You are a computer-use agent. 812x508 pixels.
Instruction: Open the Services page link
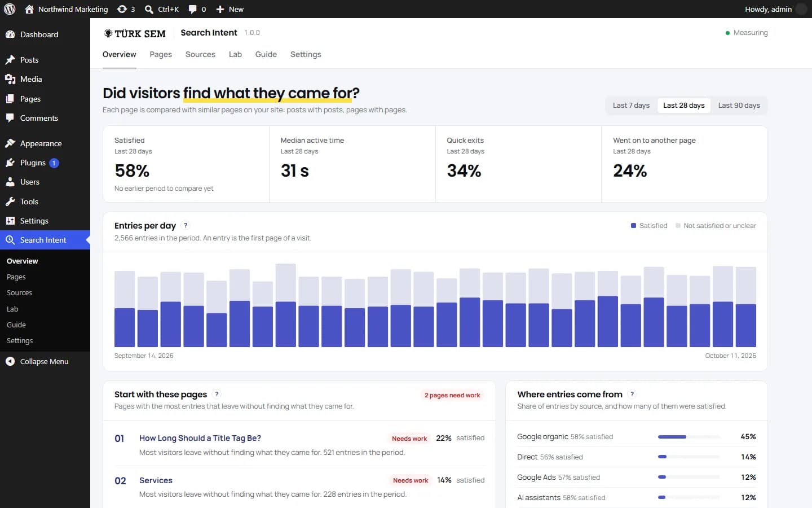tap(156, 480)
